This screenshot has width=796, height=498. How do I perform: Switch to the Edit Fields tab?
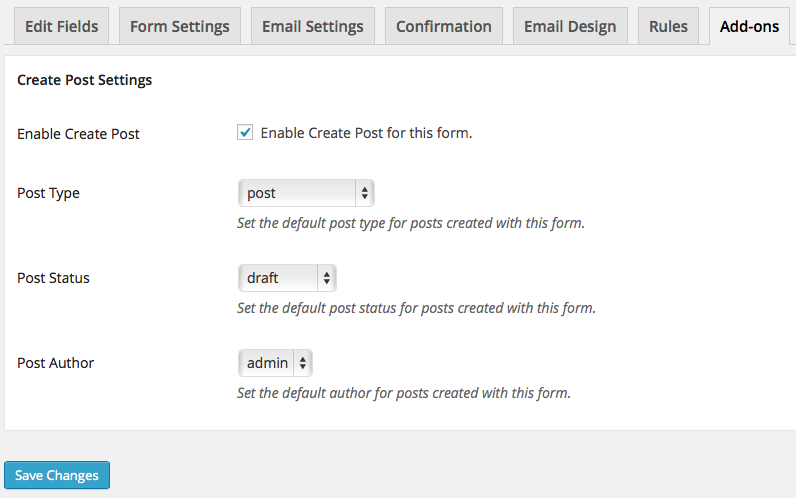pos(61,26)
